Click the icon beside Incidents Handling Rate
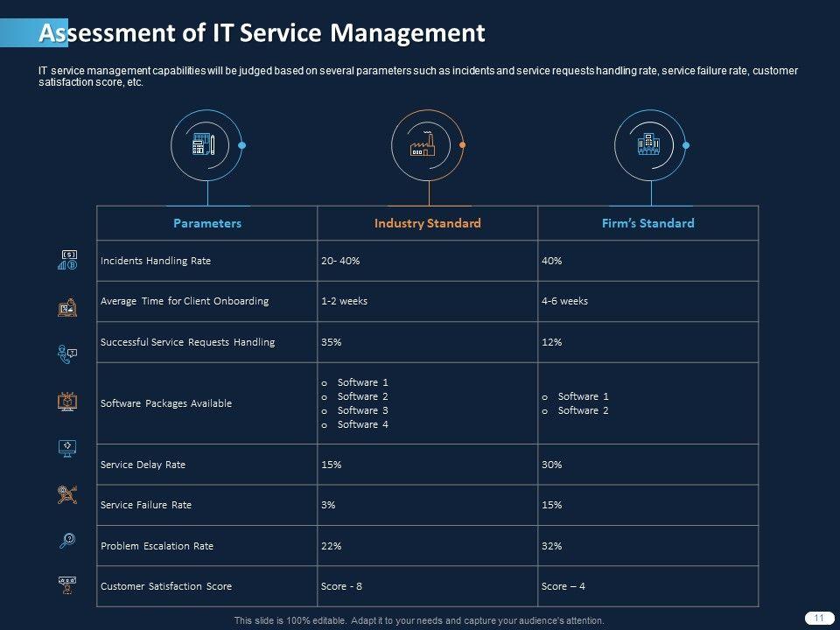Image resolution: width=840 pixels, height=630 pixels. [67, 260]
